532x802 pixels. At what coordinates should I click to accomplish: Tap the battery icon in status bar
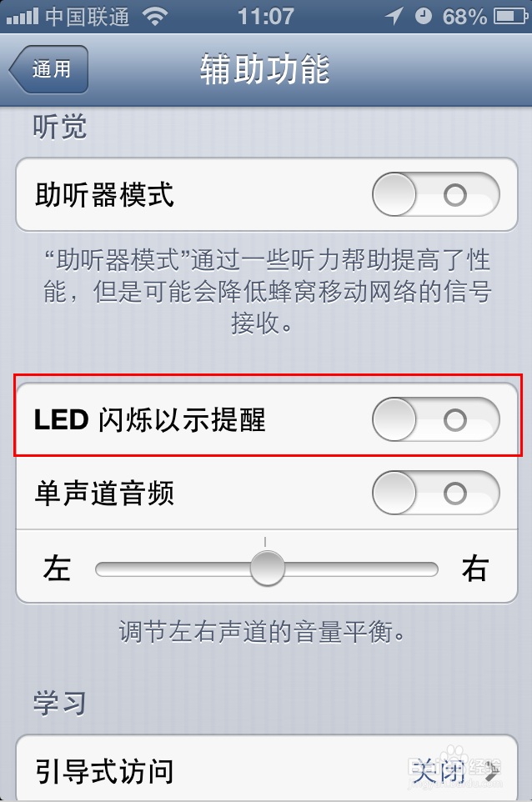(509, 14)
